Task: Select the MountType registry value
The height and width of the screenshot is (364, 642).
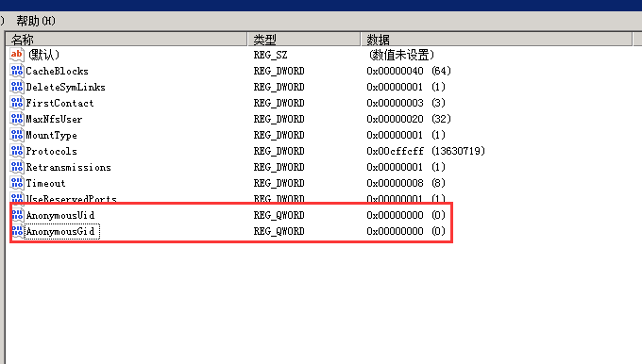Action: (51, 136)
